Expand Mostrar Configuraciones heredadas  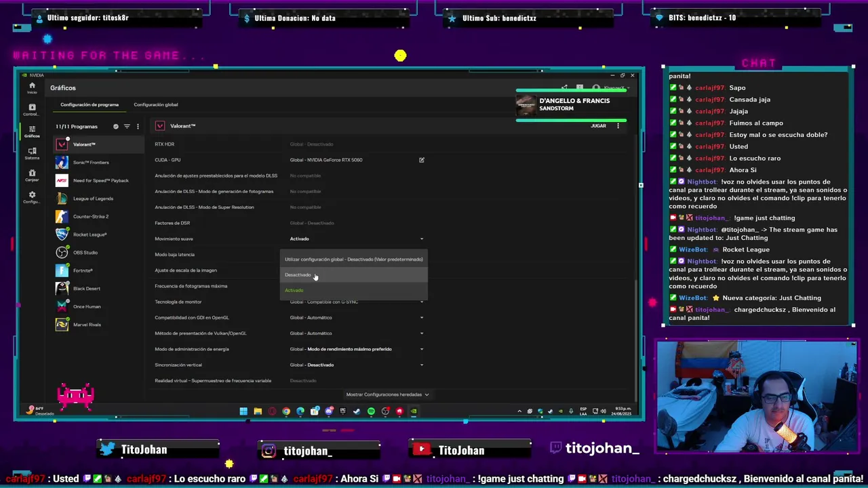pyautogui.click(x=387, y=394)
